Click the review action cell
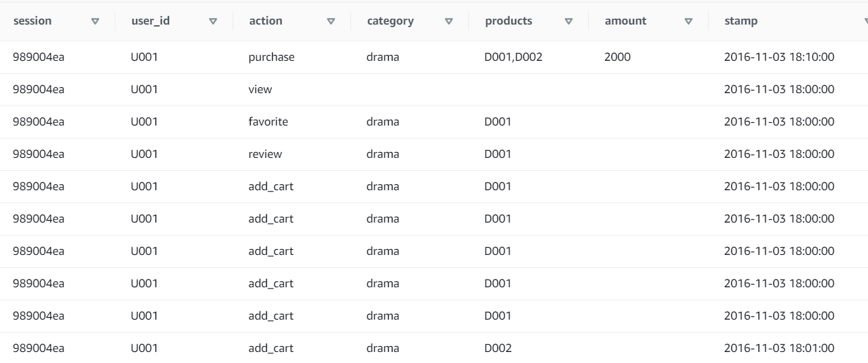 point(265,154)
